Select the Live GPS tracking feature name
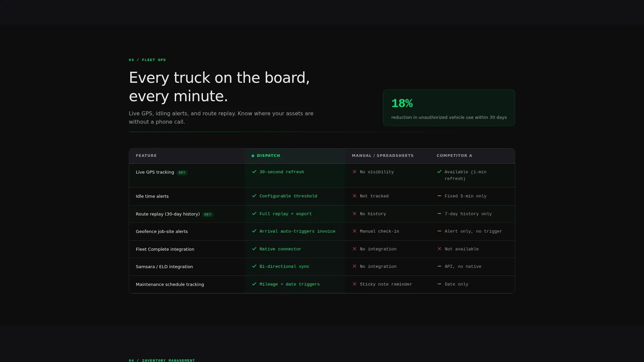This screenshot has height=362, width=644. coord(155,172)
